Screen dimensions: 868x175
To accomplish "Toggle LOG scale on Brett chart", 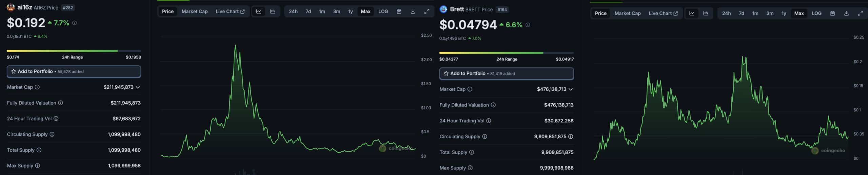I will (x=816, y=14).
